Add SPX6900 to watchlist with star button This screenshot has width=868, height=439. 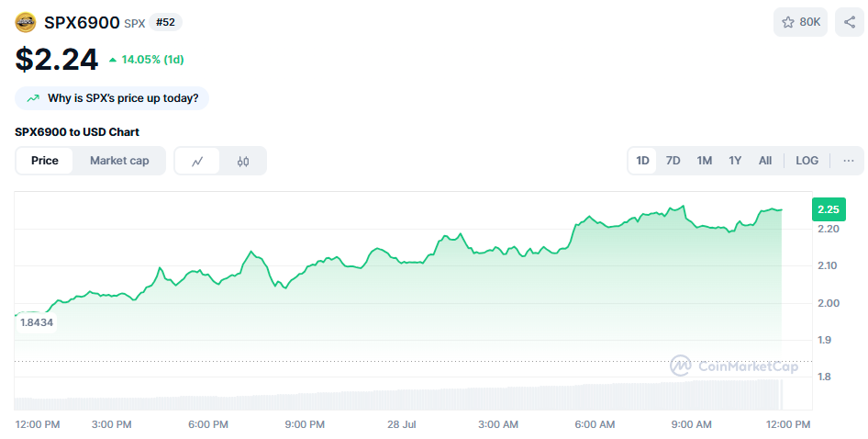click(800, 22)
